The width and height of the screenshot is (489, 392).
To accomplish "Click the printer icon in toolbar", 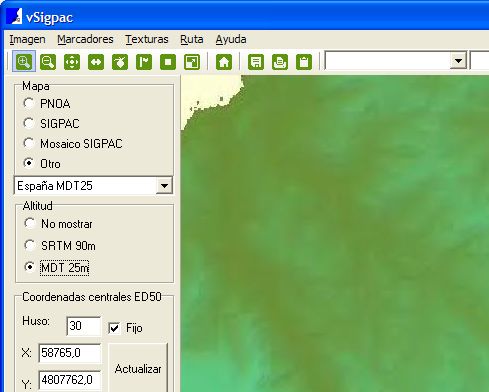I will coord(280,62).
